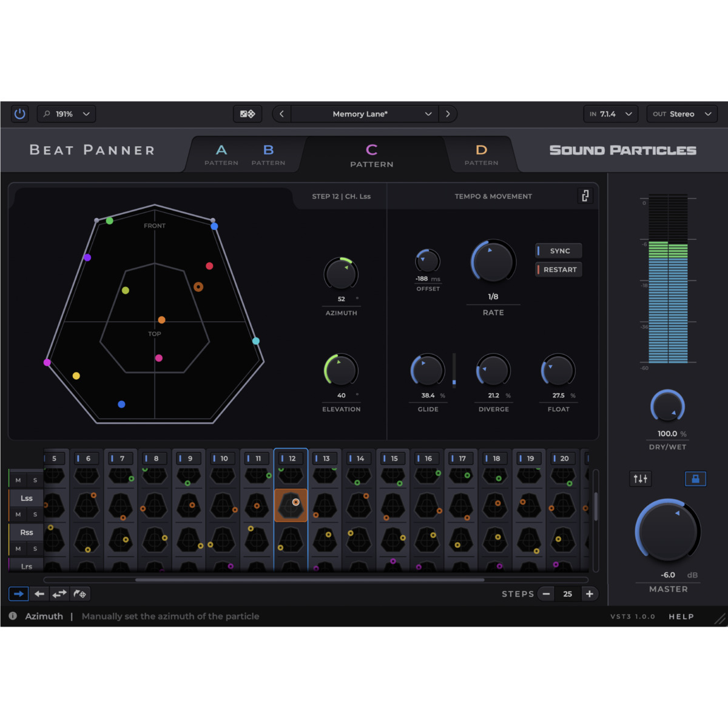Select the Rss channel label
Viewport: 728px width, 728px height.
click(27, 532)
